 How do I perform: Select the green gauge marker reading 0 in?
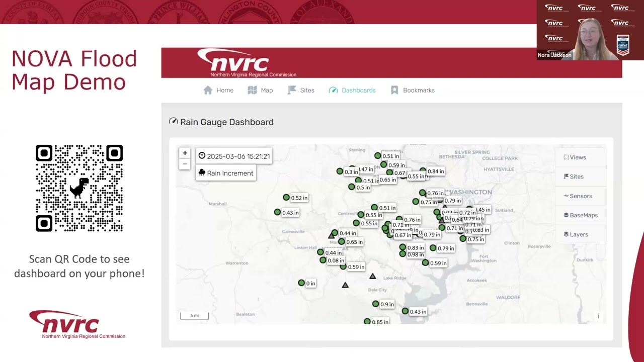301,283
